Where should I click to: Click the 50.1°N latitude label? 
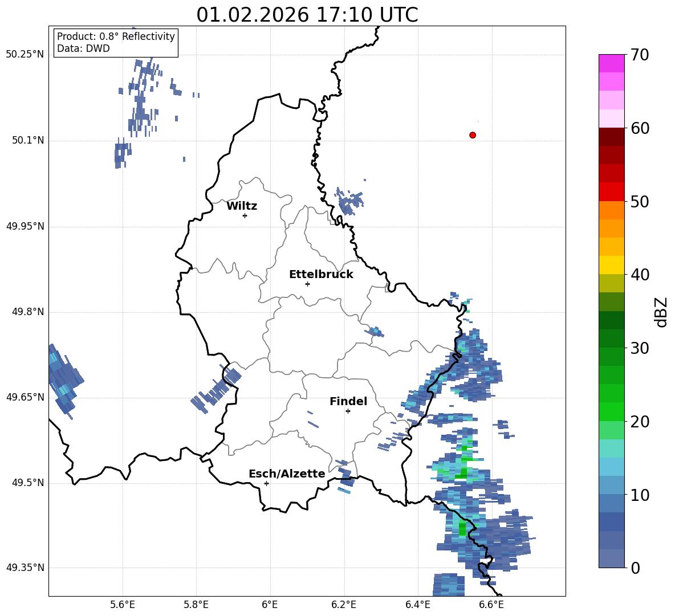pyautogui.click(x=28, y=141)
